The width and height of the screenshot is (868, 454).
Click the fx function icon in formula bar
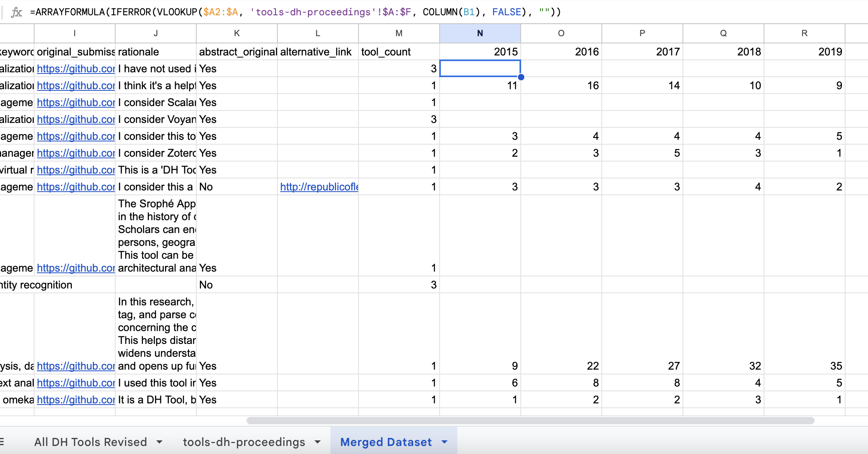pyautogui.click(x=16, y=12)
